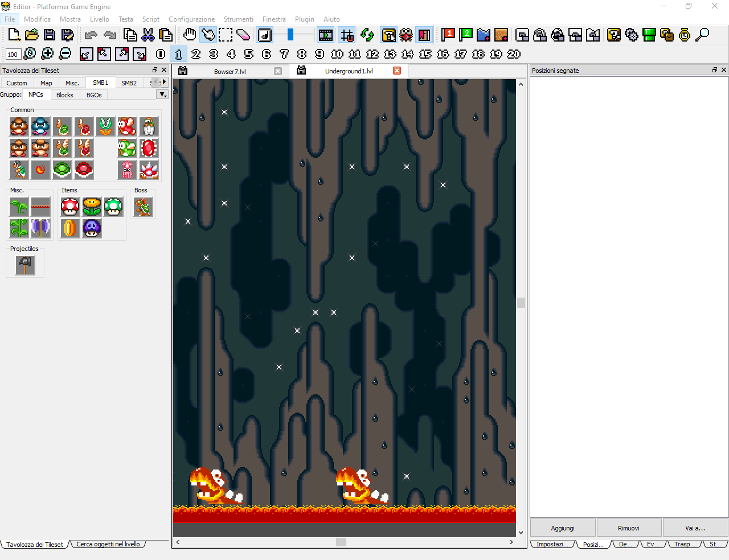
Task: Open the debugger bug icon
Action: [x=406, y=35]
